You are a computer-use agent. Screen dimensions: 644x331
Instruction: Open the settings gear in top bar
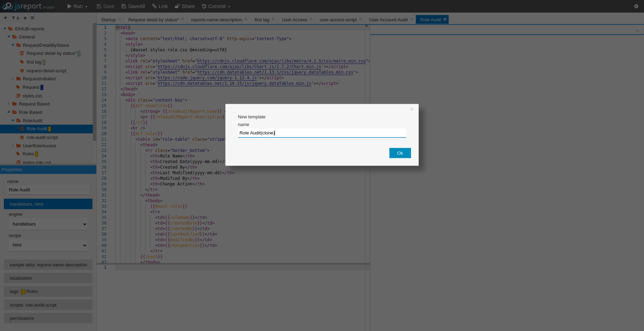(x=636, y=6)
